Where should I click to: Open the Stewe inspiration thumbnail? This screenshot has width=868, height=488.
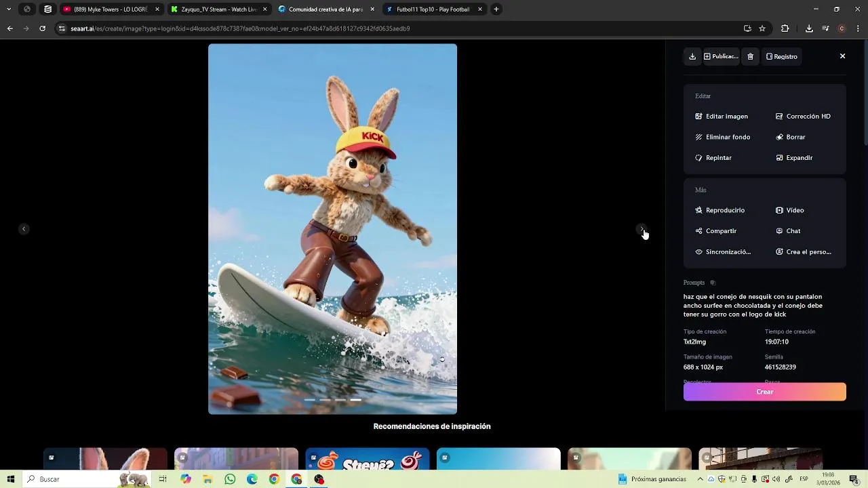[x=367, y=458]
